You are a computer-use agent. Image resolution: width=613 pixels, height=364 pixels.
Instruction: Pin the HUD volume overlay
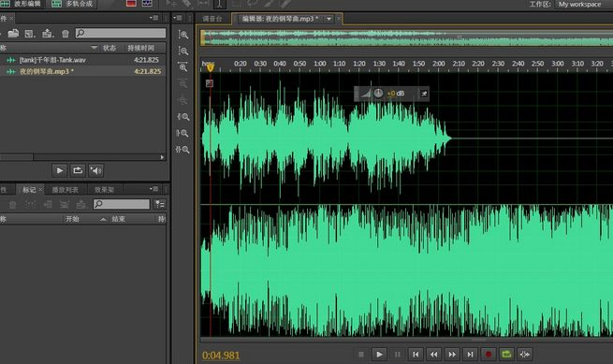[424, 94]
